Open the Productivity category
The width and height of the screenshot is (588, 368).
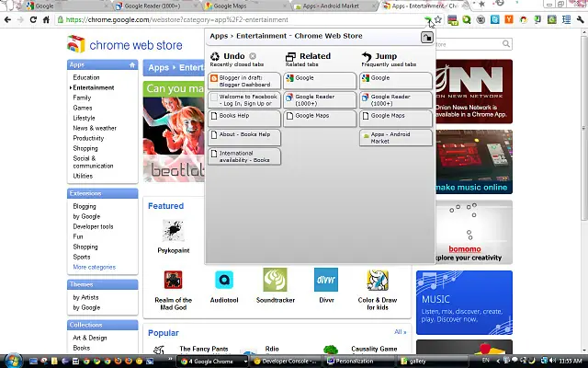(88, 138)
